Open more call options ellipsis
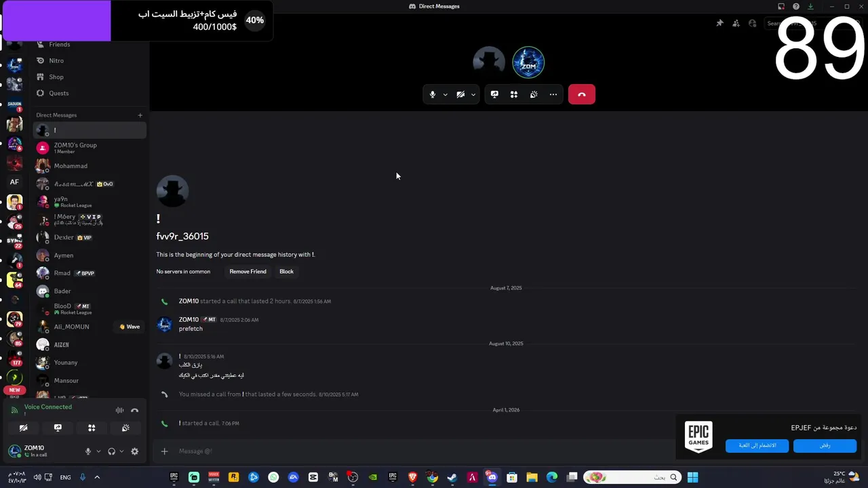This screenshot has height=488, width=868. pos(553,94)
